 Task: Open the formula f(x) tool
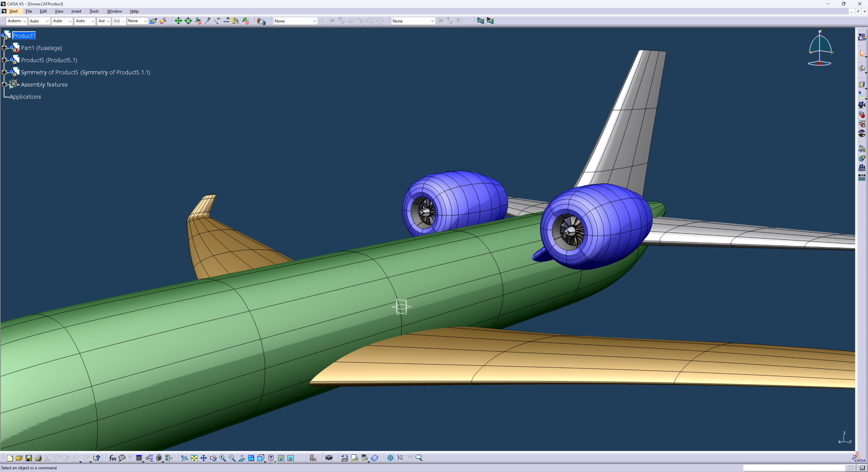coord(113,458)
